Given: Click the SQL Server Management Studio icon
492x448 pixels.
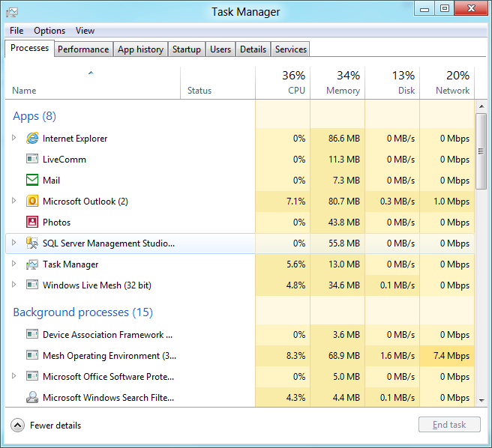Looking at the screenshot, I should coord(32,243).
